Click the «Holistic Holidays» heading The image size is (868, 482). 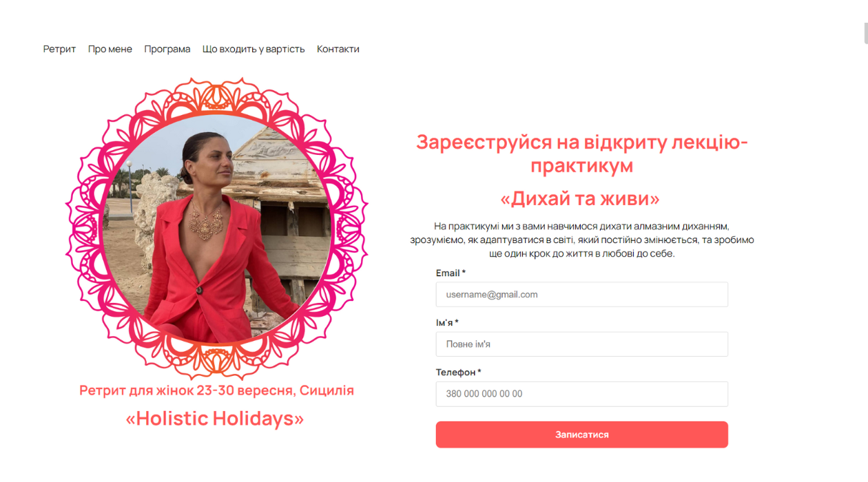pos(214,418)
